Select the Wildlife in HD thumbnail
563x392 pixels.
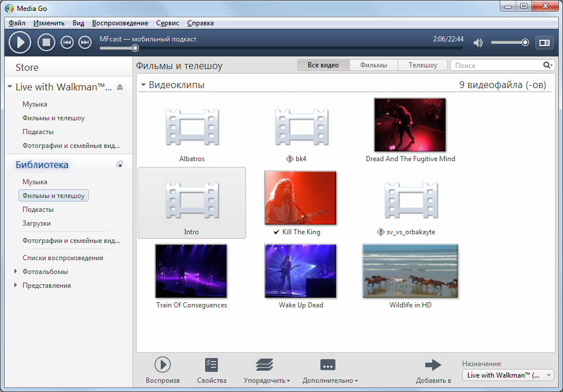410,271
